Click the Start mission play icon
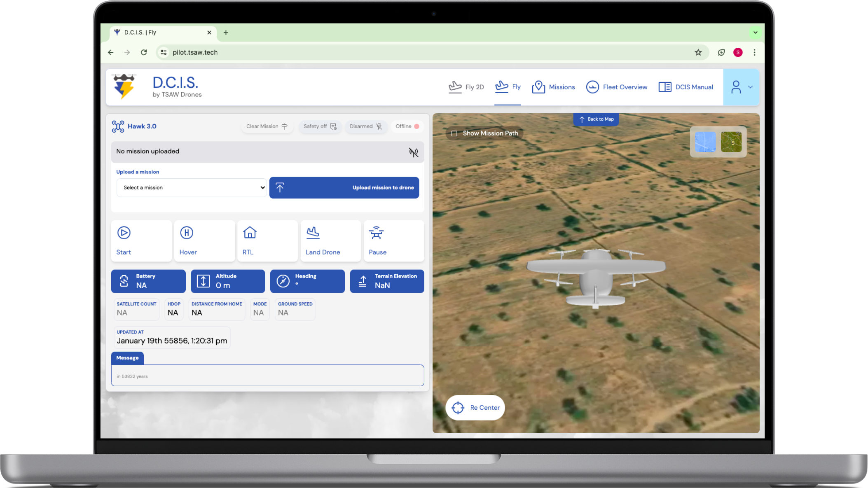 pos(124,233)
